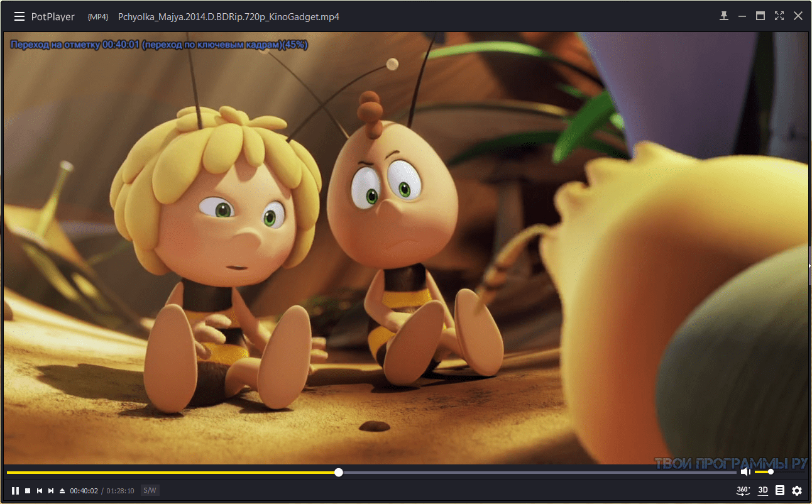This screenshot has width=812, height=504.
Task: Switch to fullscreen mode
Action: [x=779, y=16]
